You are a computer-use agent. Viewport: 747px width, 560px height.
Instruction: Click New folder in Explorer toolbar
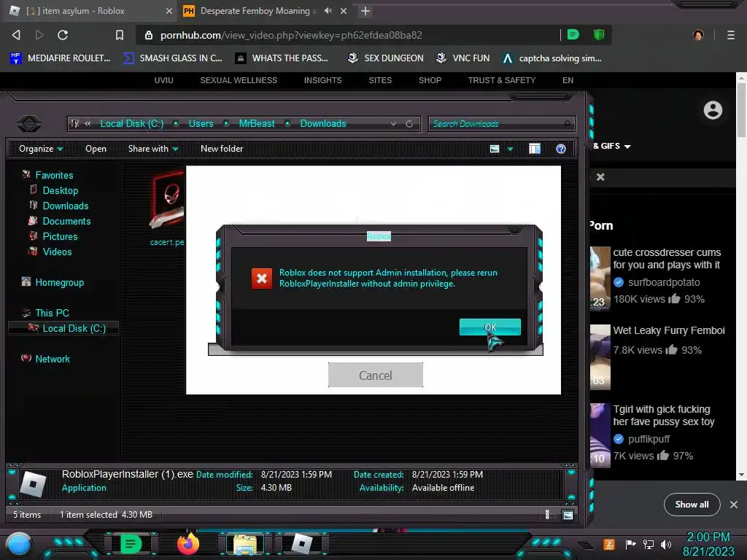pyautogui.click(x=222, y=149)
